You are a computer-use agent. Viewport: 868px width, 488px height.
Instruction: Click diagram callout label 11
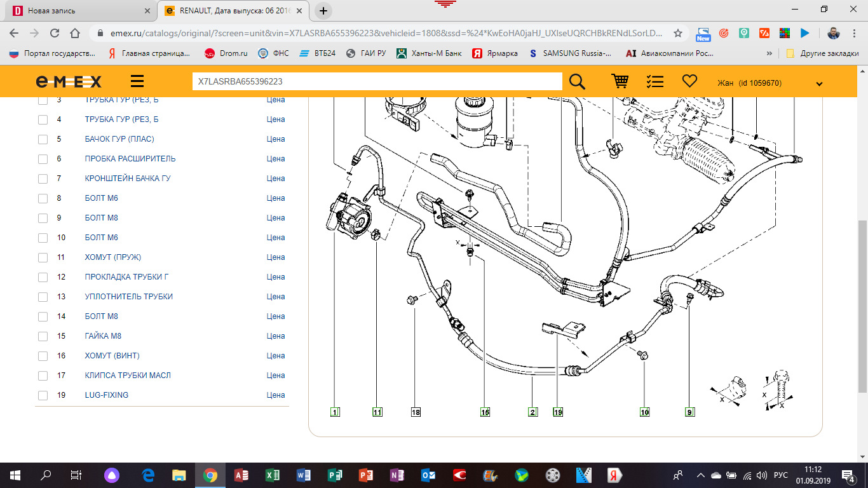(x=377, y=412)
